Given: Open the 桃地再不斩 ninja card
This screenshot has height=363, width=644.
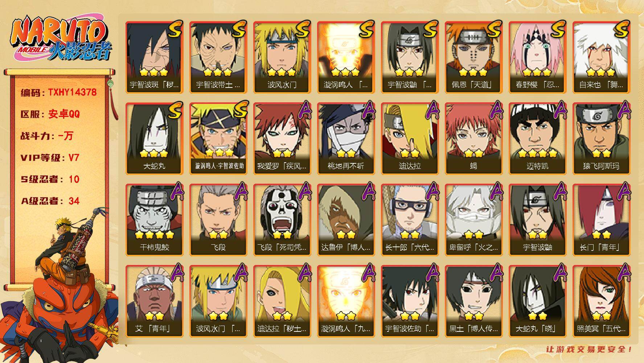Looking at the screenshot, I should pos(346,138).
